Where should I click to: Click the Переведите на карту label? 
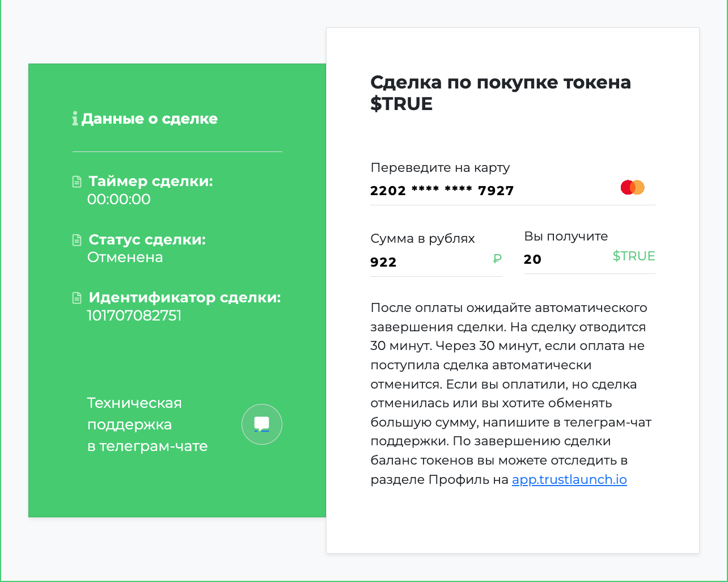click(440, 167)
